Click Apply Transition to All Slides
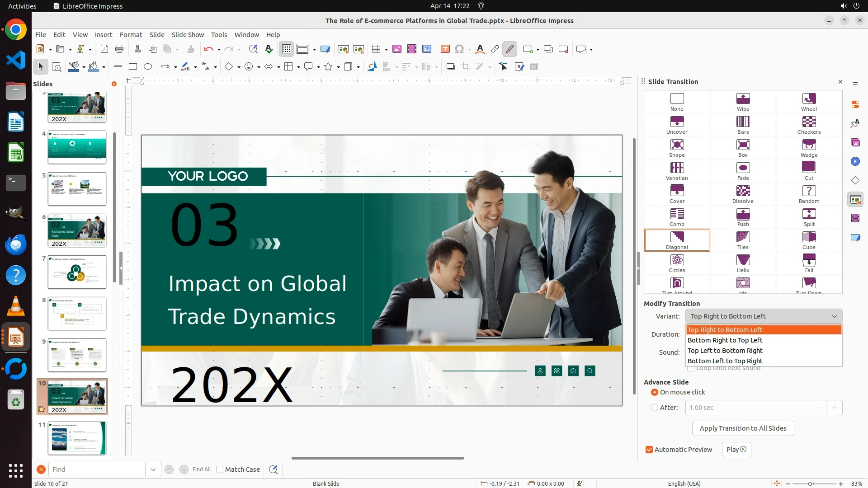 (743, 428)
